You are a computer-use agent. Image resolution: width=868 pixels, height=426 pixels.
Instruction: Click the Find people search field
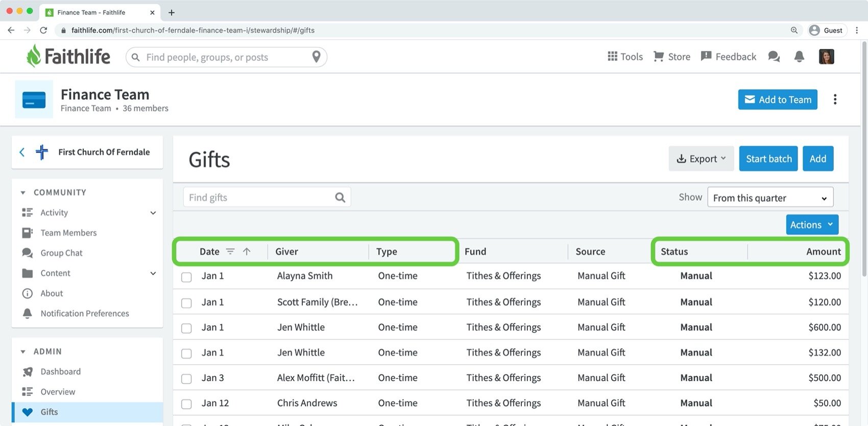226,57
